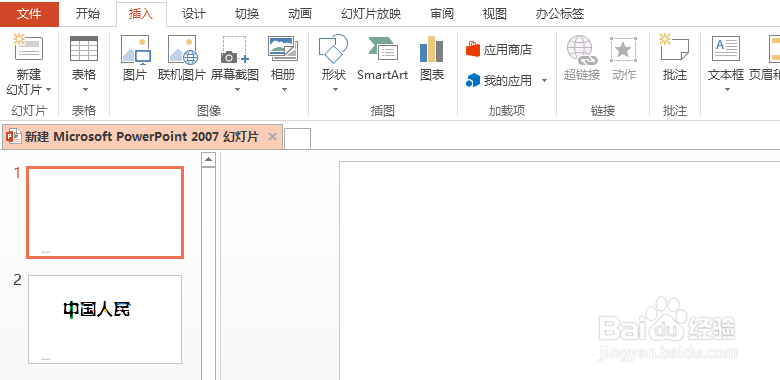The height and width of the screenshot is (380, 780).
Task: Expand the Table dropdown arrow
Action: click(85, 90)
